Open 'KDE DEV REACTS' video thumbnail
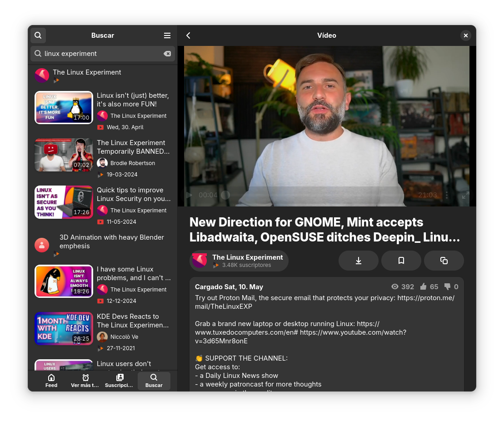 64,328
